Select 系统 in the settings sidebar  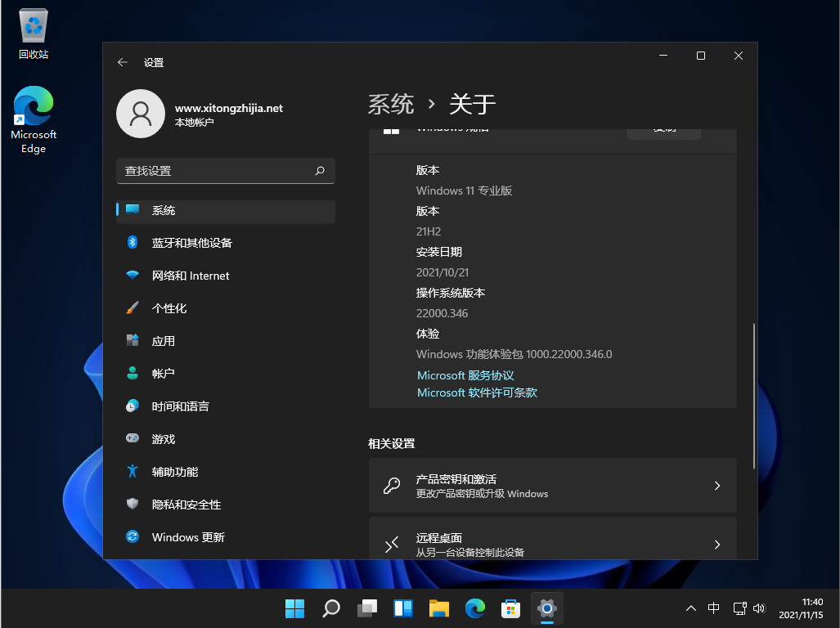click(x=164, y=210)
